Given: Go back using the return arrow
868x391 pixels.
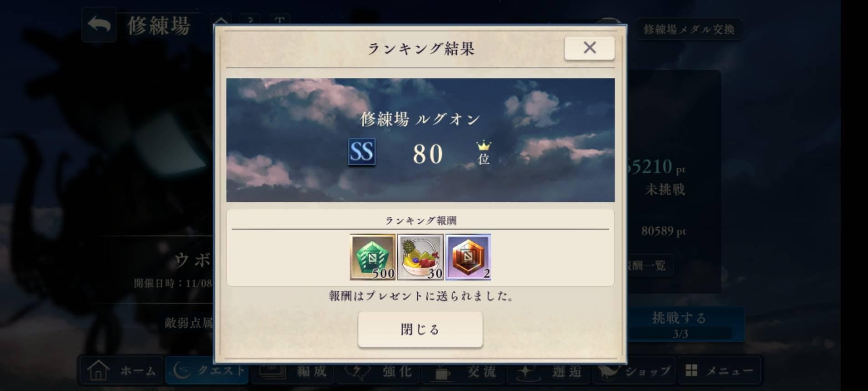Looking at the screenshot, I should click(99, 26).
